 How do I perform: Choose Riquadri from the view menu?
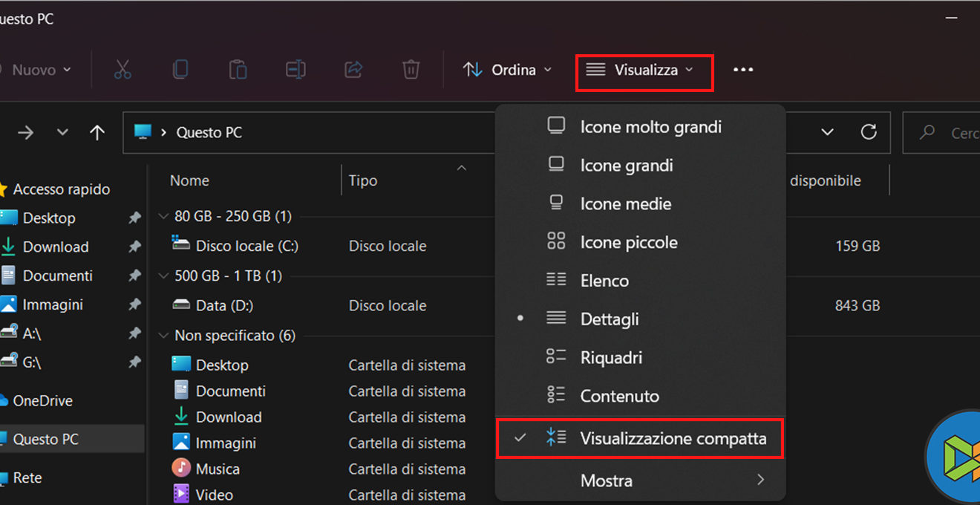pos(611,358)
